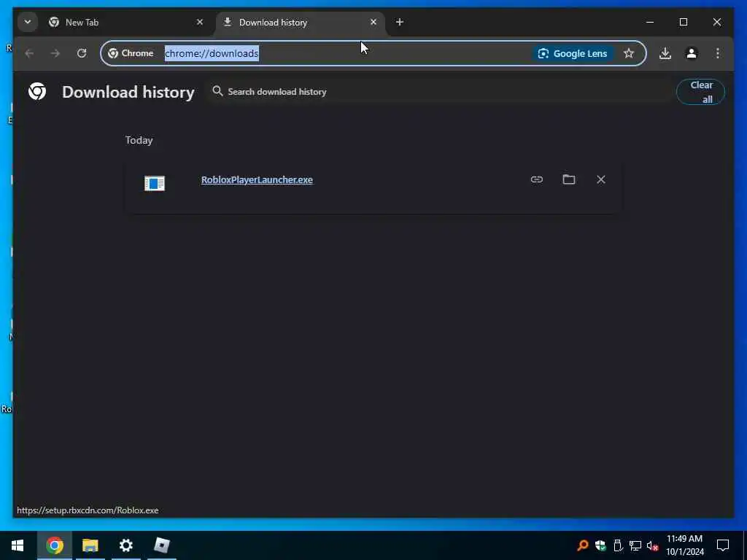Select the Download history tab
The image size is (747, 560).
[300, 23]
